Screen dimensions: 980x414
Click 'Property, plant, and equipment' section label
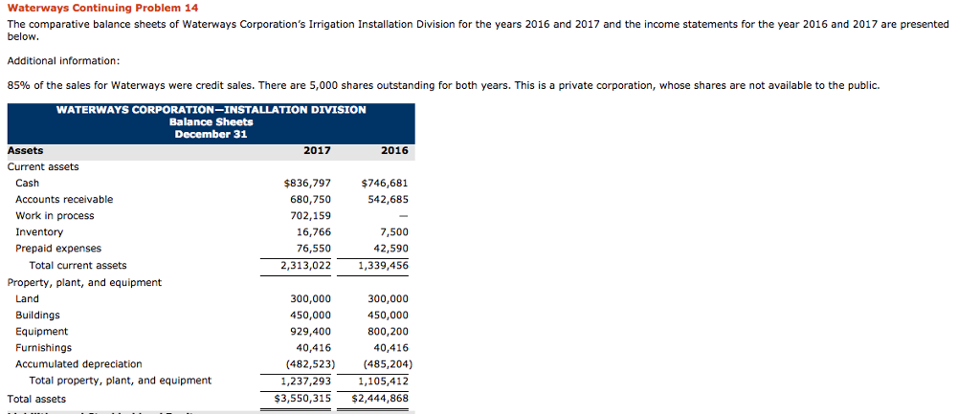[x=84, y=282]
